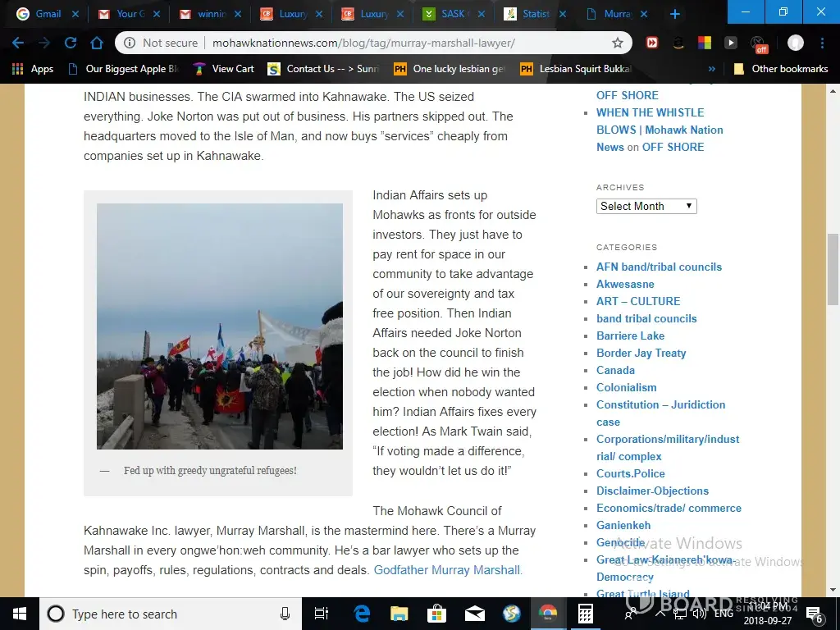Open the extension marked off
Screen dimensions: 840x630
coord(759,44)
